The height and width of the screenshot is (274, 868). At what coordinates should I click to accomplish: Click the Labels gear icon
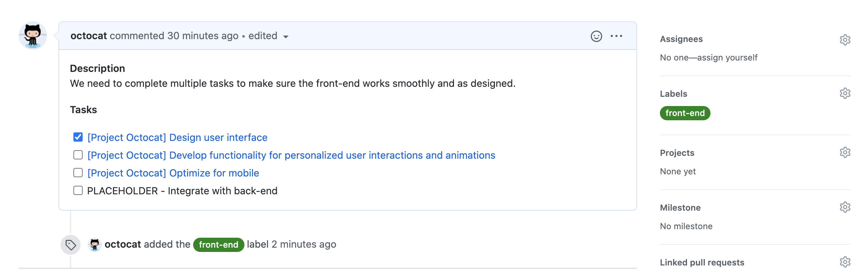tap(845, 94)
